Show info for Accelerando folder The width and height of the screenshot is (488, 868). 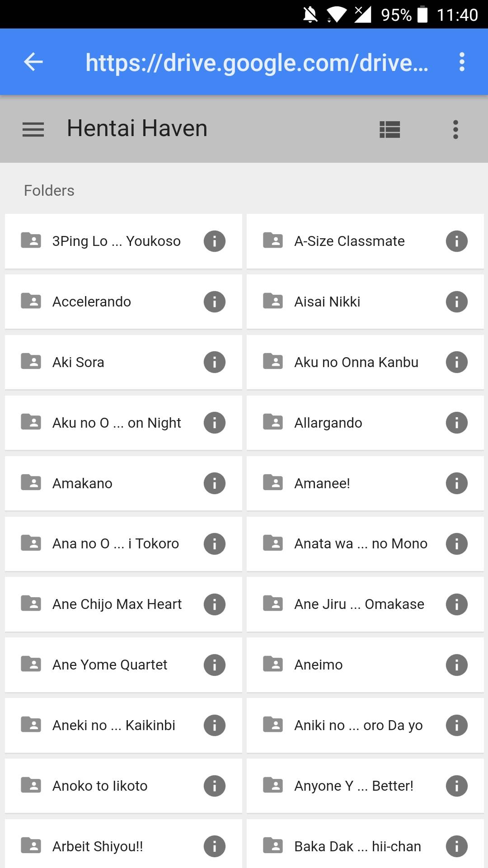[x=214, y=302]
